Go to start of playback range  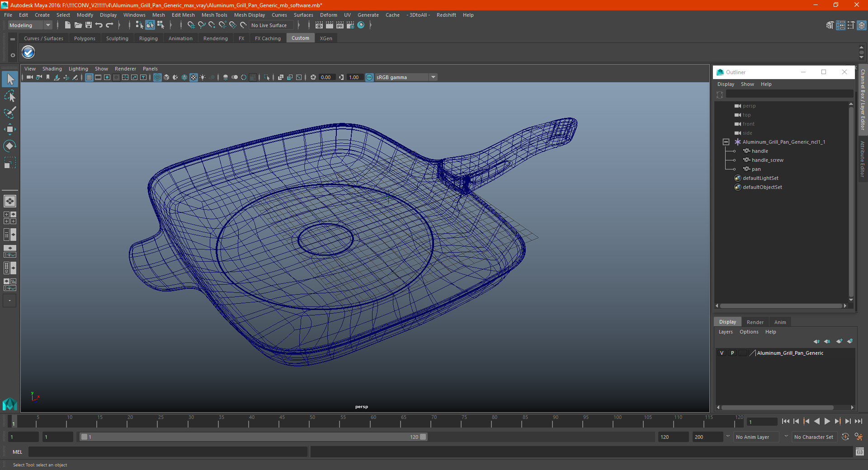pos(786,421)
